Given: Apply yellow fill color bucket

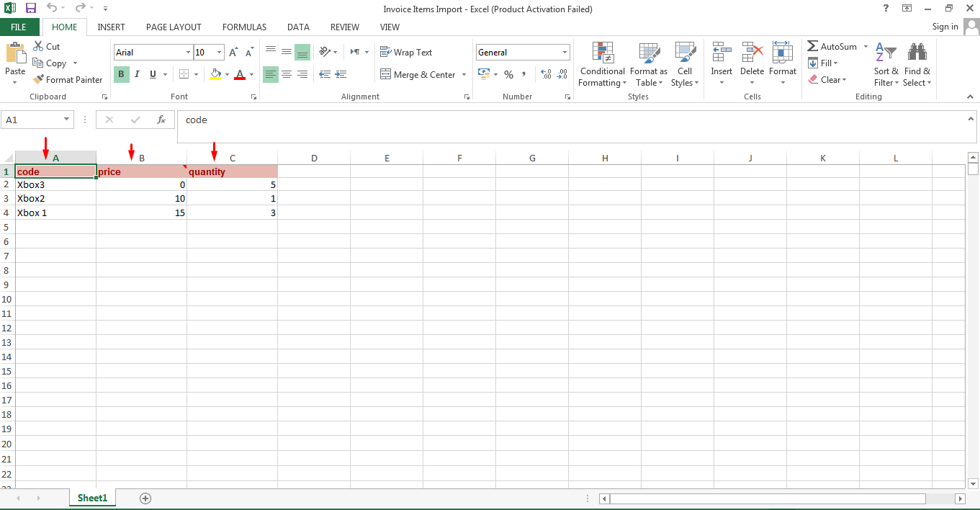Looking at the screenshot, I should [215, 74].
